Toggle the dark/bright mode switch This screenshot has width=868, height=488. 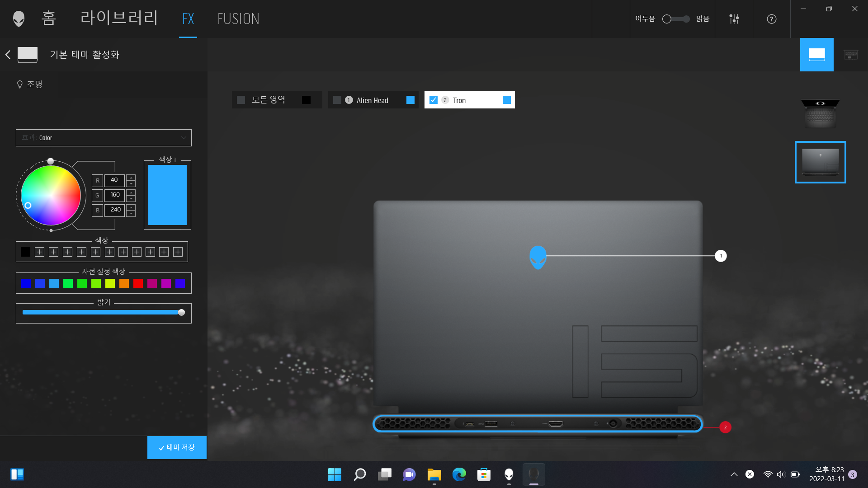(676, 19)
